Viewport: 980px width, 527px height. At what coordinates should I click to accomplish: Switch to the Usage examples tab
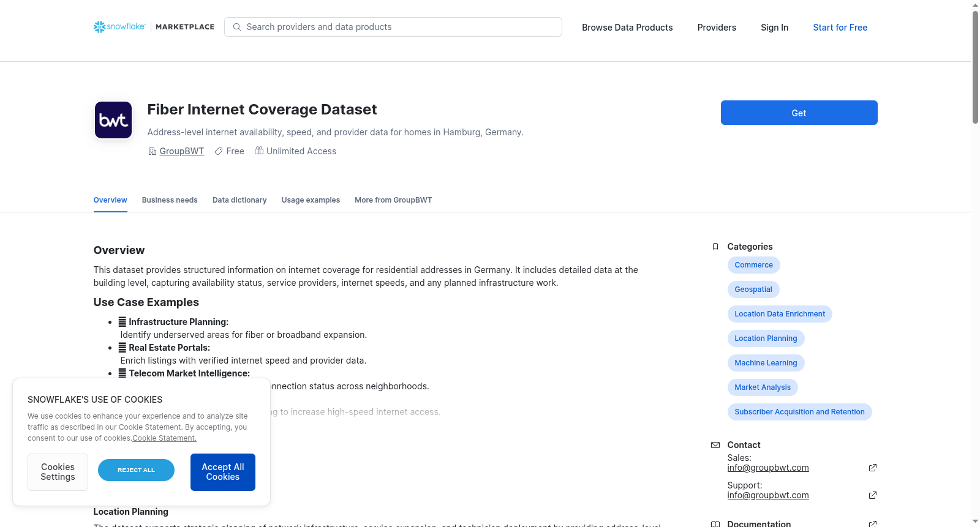[x=311, y=200]
